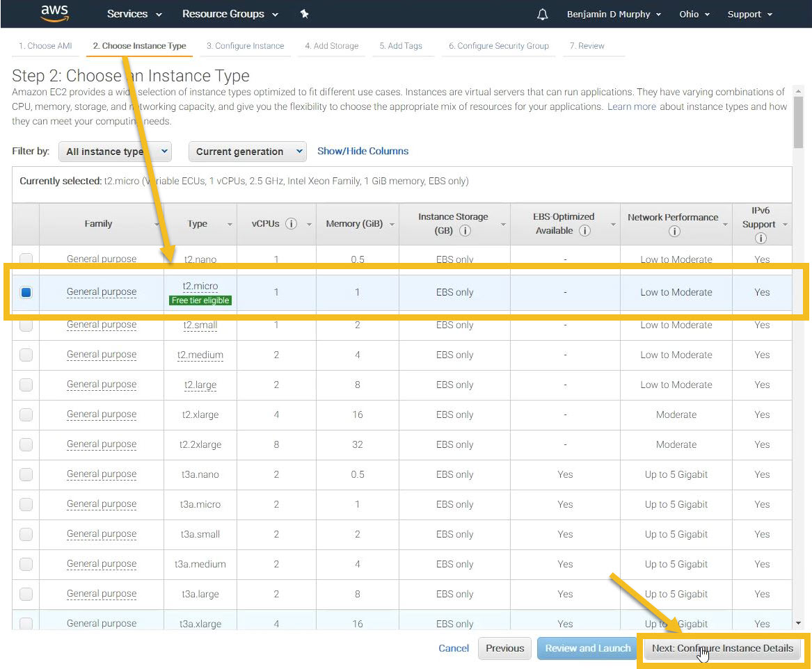Click Next: Configure Instance Details button
This screenshot has height=669, width=812.
tap(722, 648)
